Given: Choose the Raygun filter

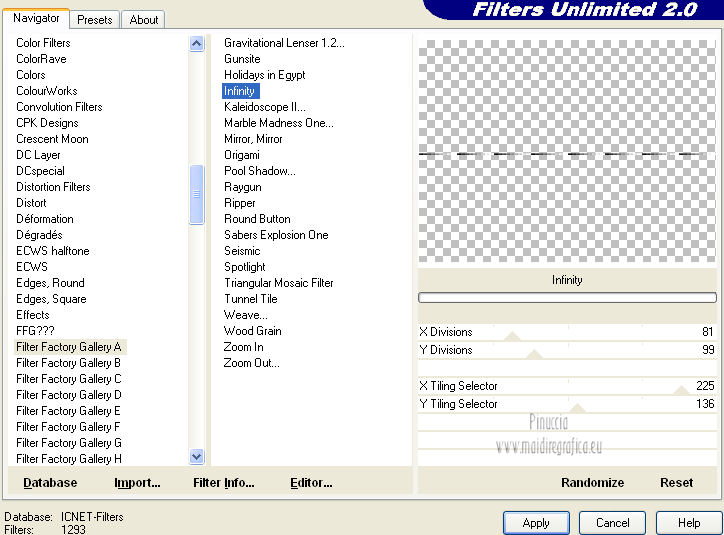Looking at the screenshot, I should pyautogui.click(x=243, y=187).
